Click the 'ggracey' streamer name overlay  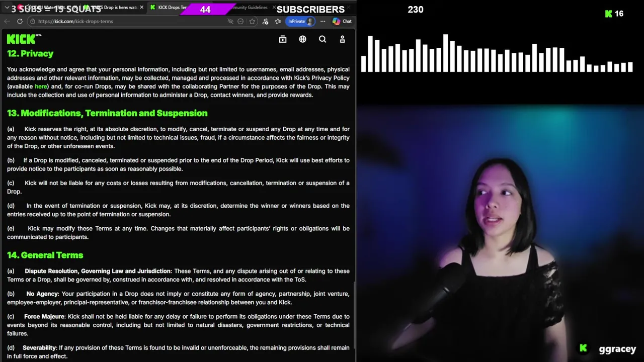click(617, 348)
